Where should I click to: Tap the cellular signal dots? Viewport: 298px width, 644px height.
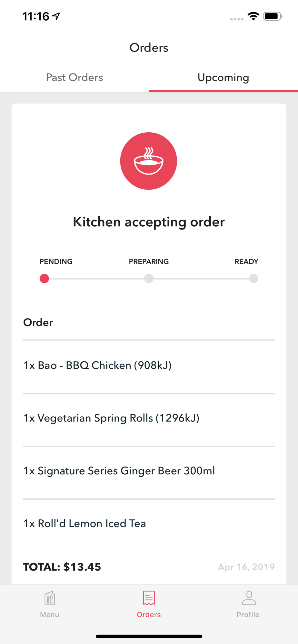click(237, 19)
